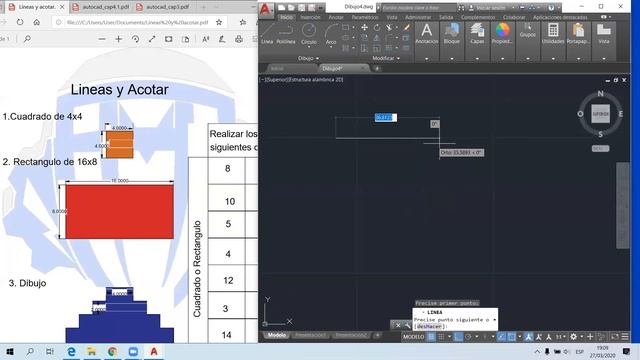640x360 pixels.
Task: Open the Propiedades color wheel panel
Action: pos(502,33)
